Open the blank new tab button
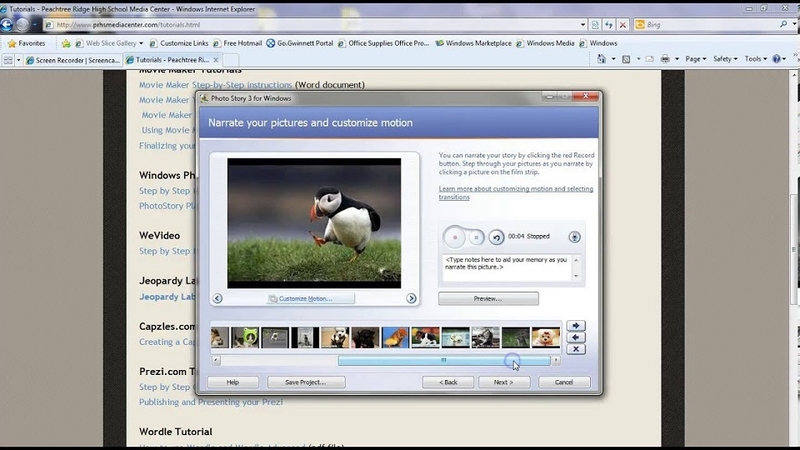800x450 pixels. point(231,60)
